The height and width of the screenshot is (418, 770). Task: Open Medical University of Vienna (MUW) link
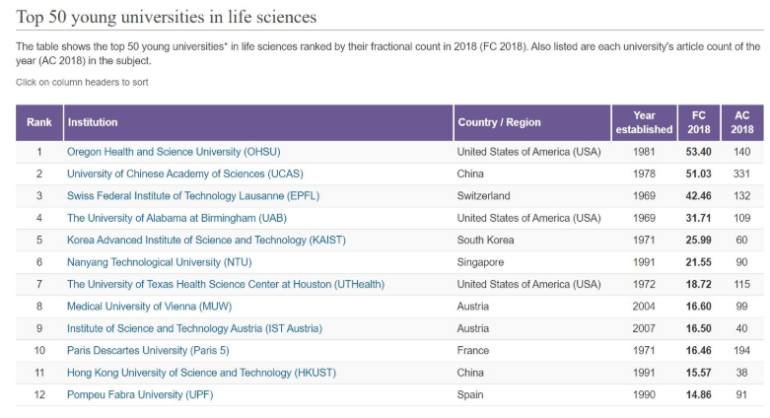149,307
